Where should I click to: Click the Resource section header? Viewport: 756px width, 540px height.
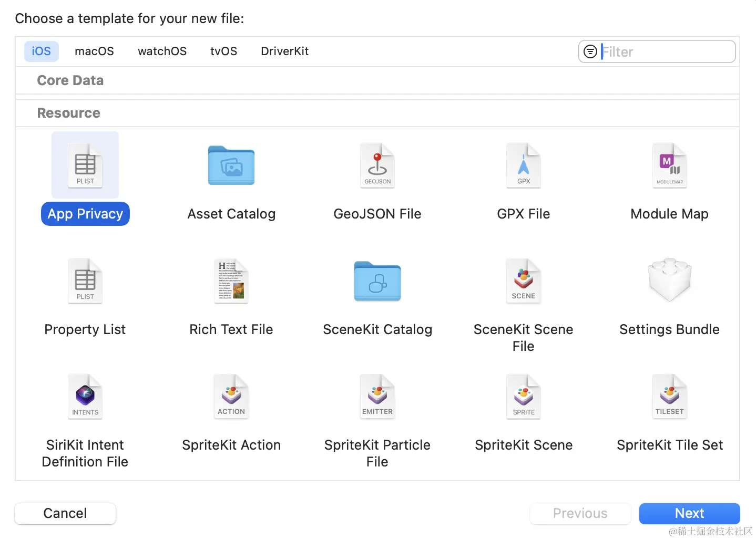pos(68,113)
